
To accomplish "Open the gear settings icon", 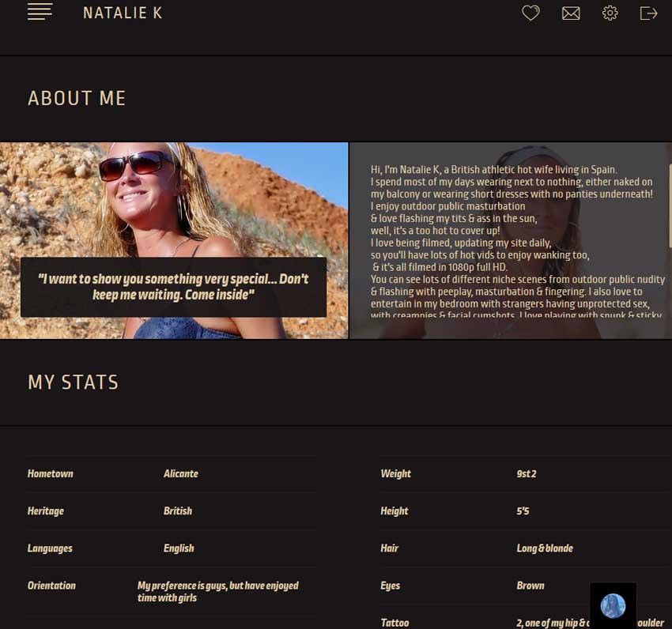I will click(x=610, y=13).
